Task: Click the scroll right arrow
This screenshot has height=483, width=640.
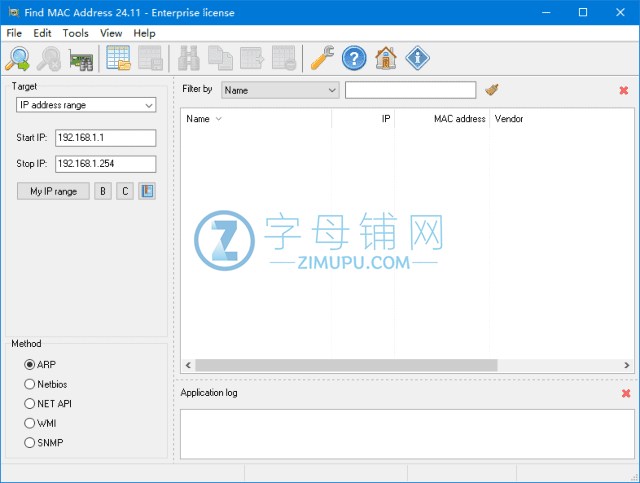Action: [627, 365]
